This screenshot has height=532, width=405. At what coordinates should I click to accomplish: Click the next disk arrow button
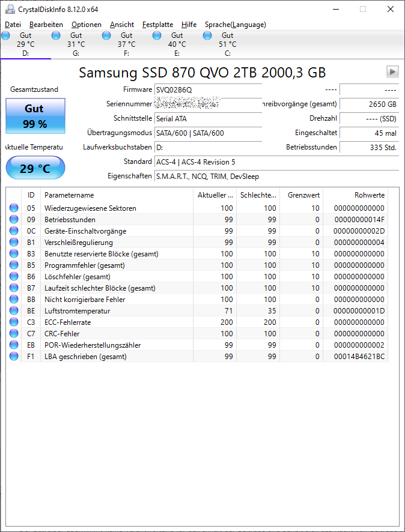[392, 71]
